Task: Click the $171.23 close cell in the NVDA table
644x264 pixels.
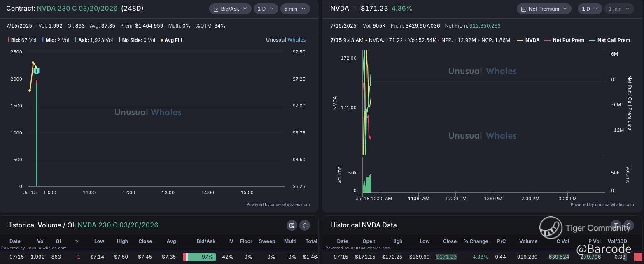Action: pos(446,257)
